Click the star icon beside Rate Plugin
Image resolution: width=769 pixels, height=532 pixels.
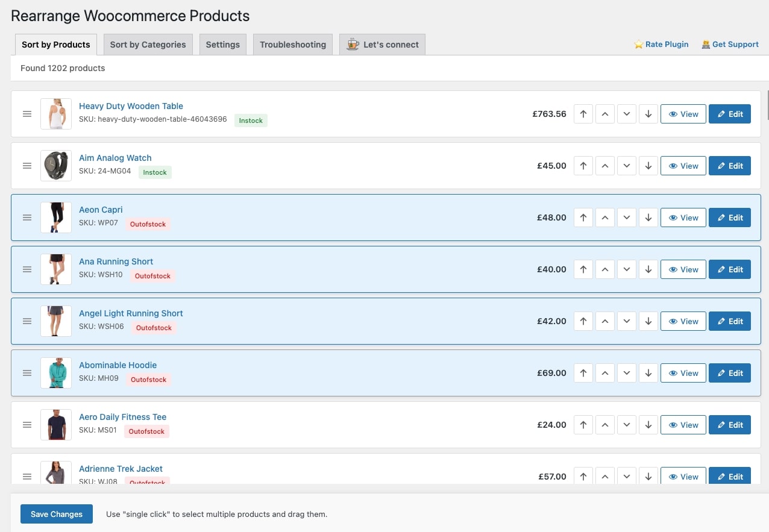pyautogui.click(x=638, y=44)
